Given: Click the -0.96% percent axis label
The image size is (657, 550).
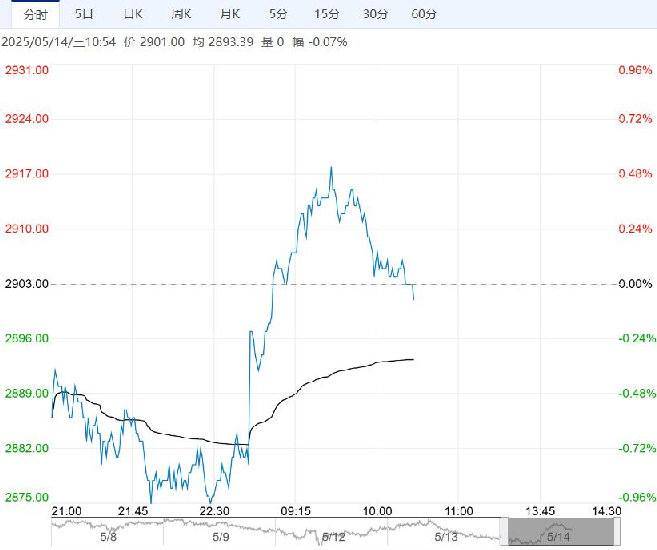Looking at the screenshot, I should (x=637, y=497).
